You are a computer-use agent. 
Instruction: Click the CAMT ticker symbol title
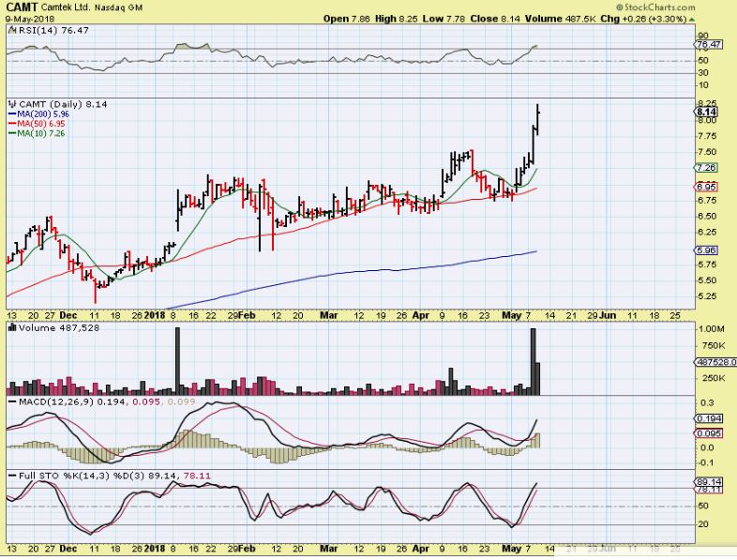coord(23,8)
